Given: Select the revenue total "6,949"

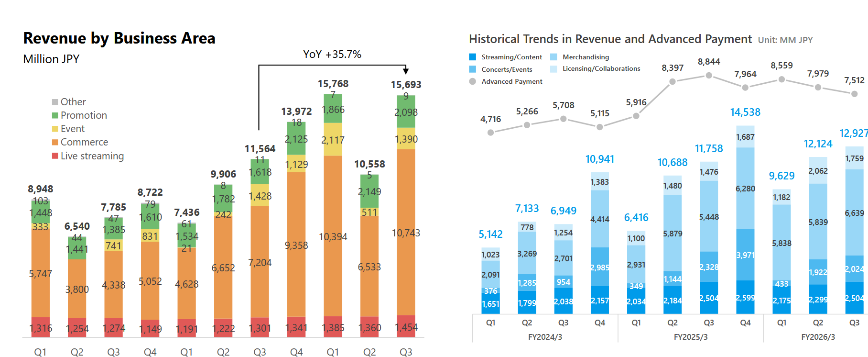Looking at the screenshot, I should 564,211.
